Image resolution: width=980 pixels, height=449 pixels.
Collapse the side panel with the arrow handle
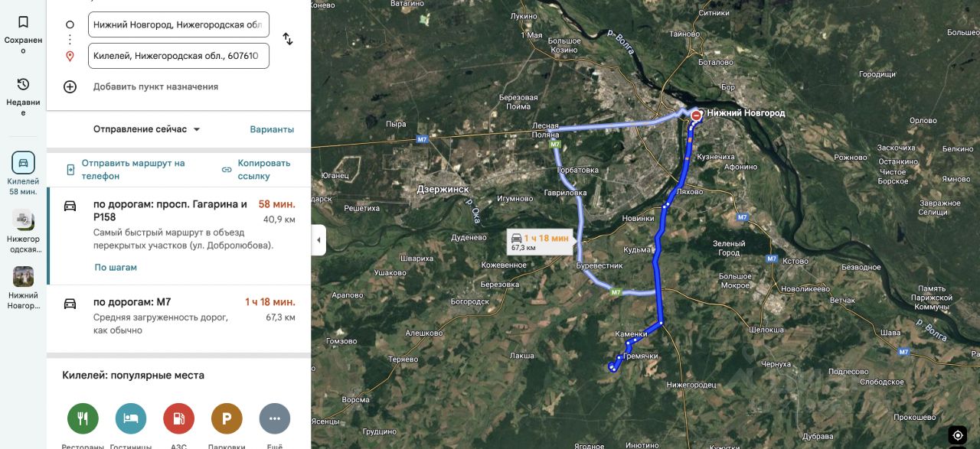(319, 240)
